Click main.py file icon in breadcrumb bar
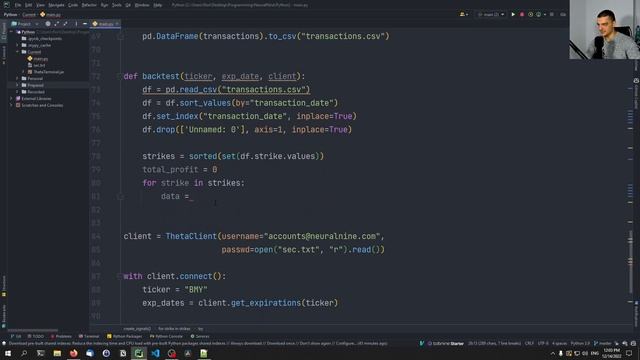 pyautogui.click(x=42, y=14)
